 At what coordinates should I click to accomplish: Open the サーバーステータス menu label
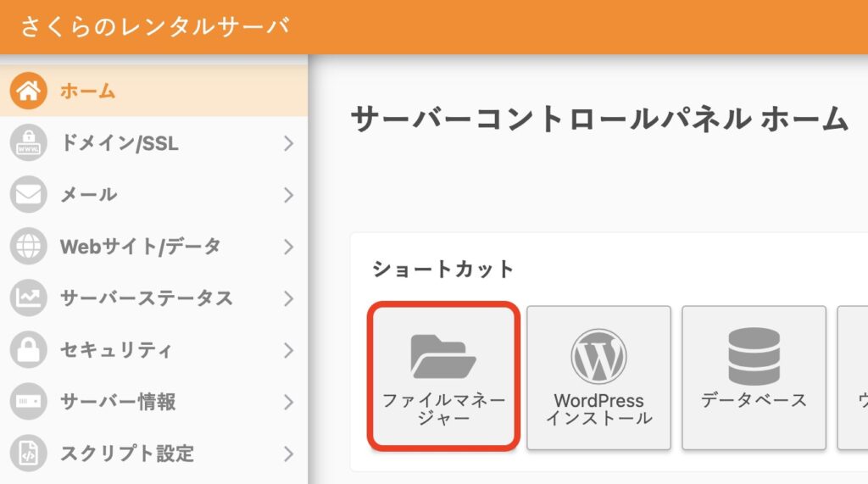tap(147, 298)
